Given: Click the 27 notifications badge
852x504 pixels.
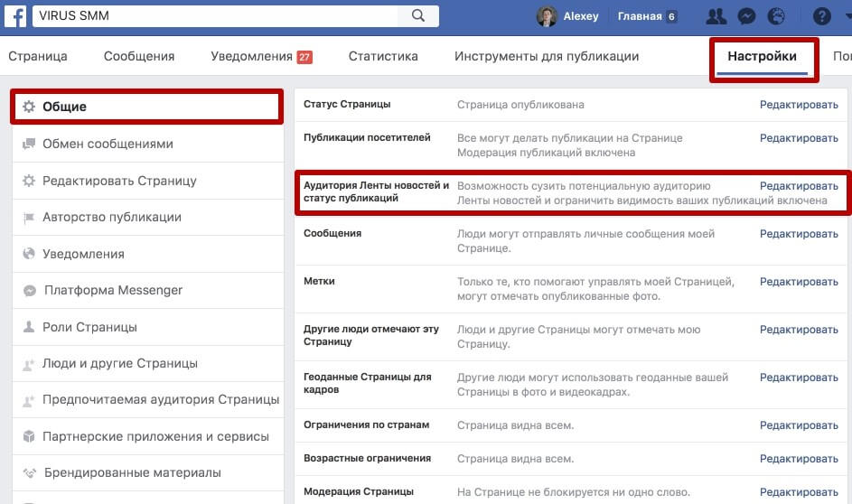Looking at the screenshot, I should pyautogui.click(x=304, y=57).
